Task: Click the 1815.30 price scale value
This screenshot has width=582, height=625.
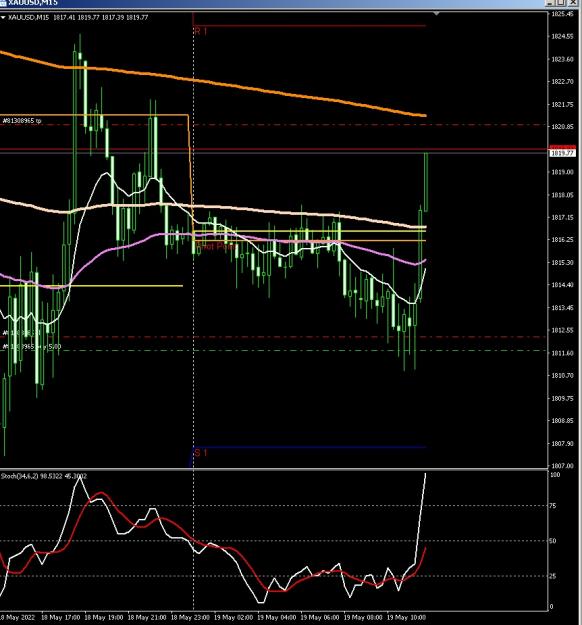Action: click(562, 262)
